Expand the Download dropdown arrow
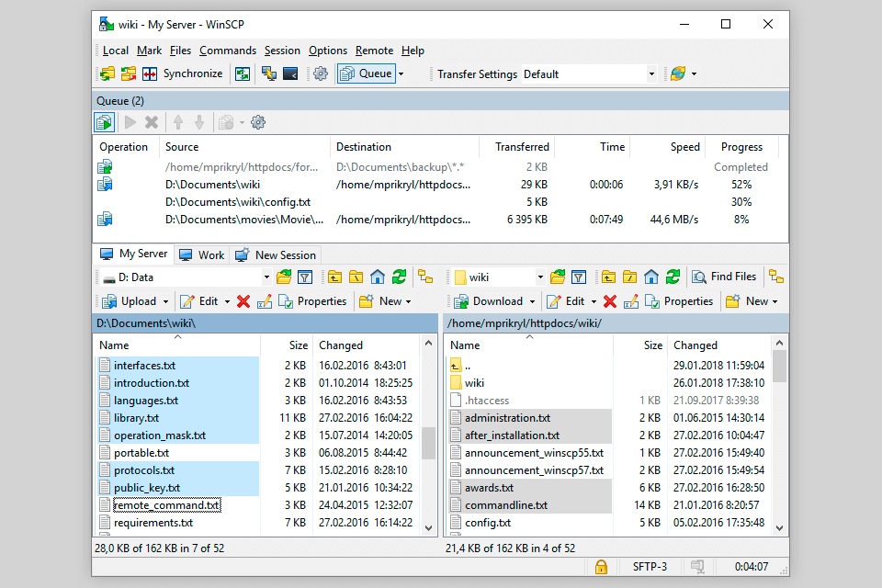 (532, 301)
